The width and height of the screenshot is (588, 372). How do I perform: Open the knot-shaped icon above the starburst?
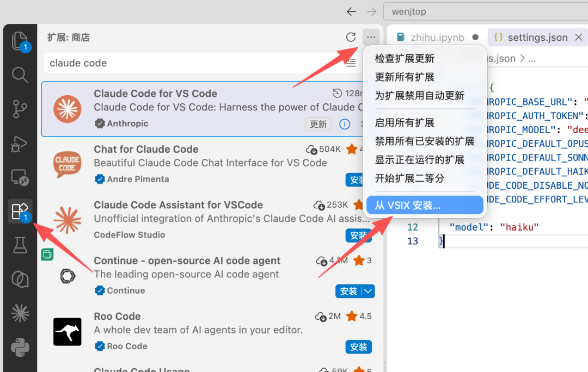[x=20, y=280]
